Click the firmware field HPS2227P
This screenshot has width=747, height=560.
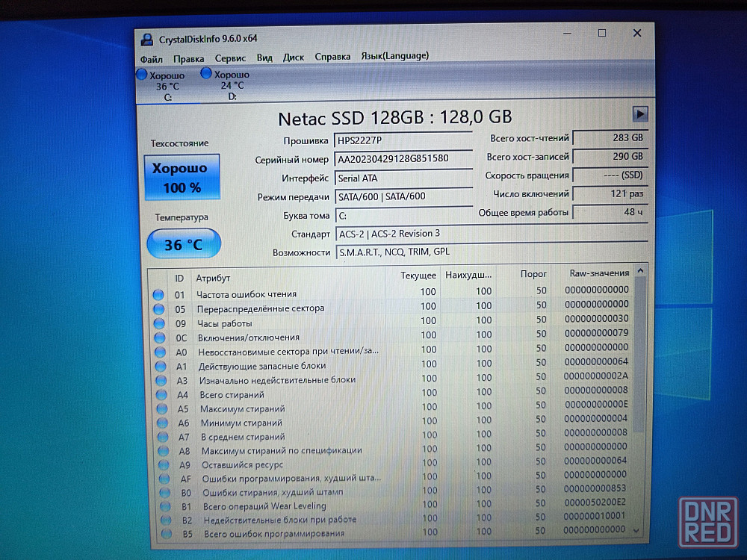[403, 140]
